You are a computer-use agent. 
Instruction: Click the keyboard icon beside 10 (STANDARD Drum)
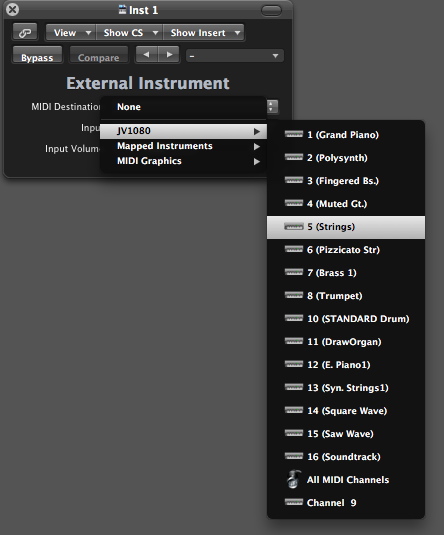293,318
